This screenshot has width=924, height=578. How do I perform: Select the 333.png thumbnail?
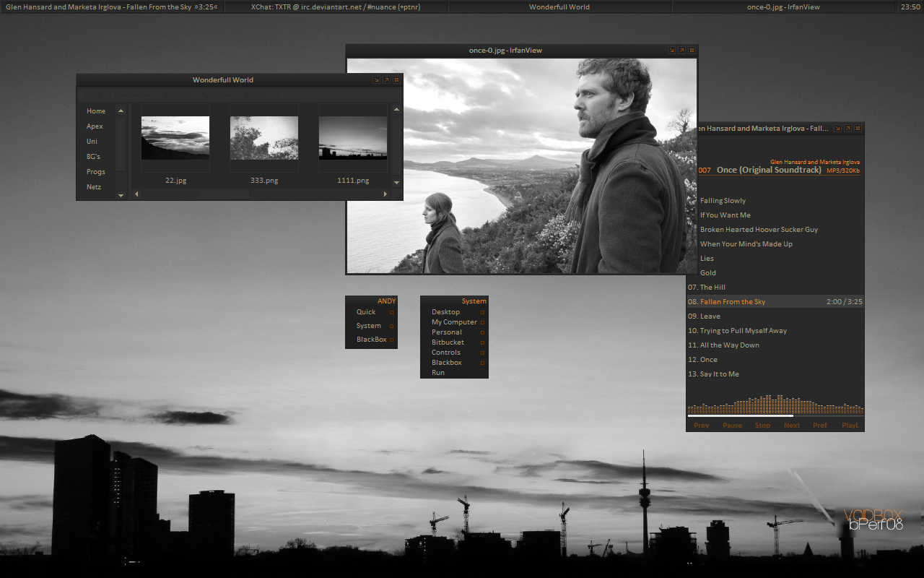(x=264, y=137)
